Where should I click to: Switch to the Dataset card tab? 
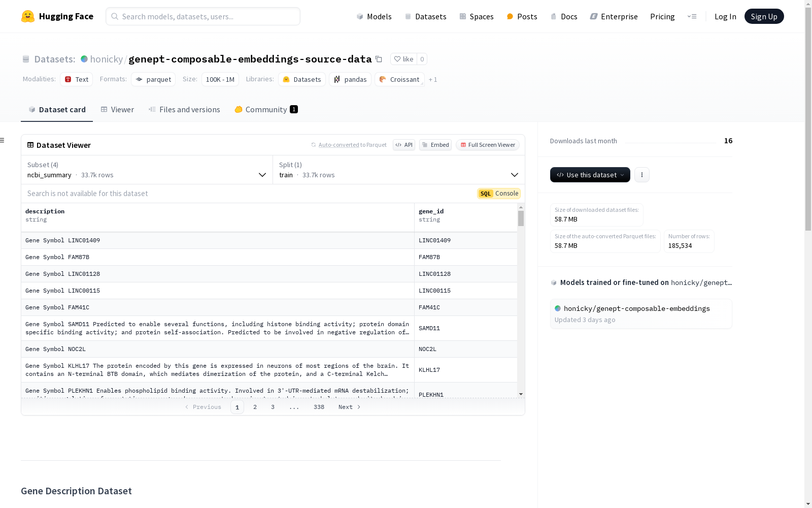57,110
